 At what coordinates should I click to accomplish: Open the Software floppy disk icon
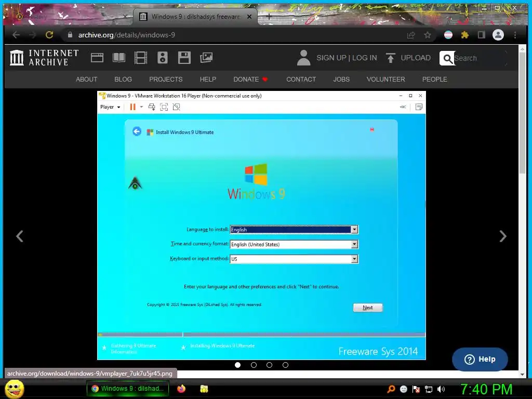coord(184,58)
